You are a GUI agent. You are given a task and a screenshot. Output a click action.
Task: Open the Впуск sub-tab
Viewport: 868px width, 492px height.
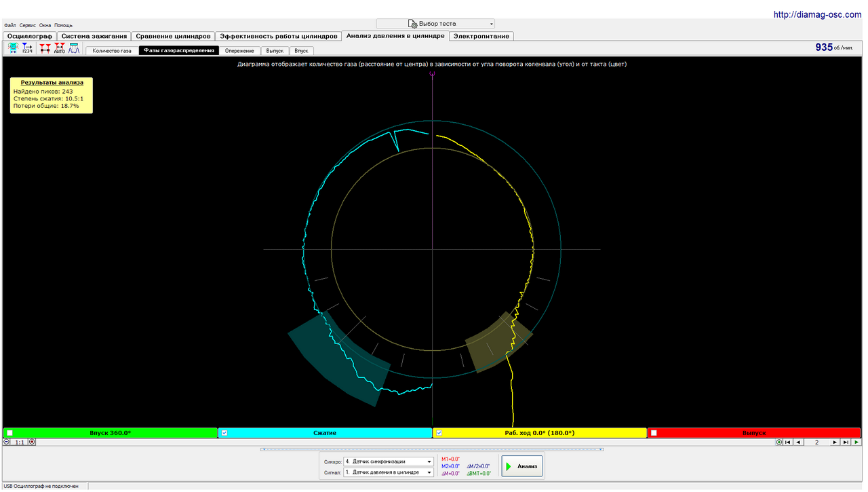[301, 51]
